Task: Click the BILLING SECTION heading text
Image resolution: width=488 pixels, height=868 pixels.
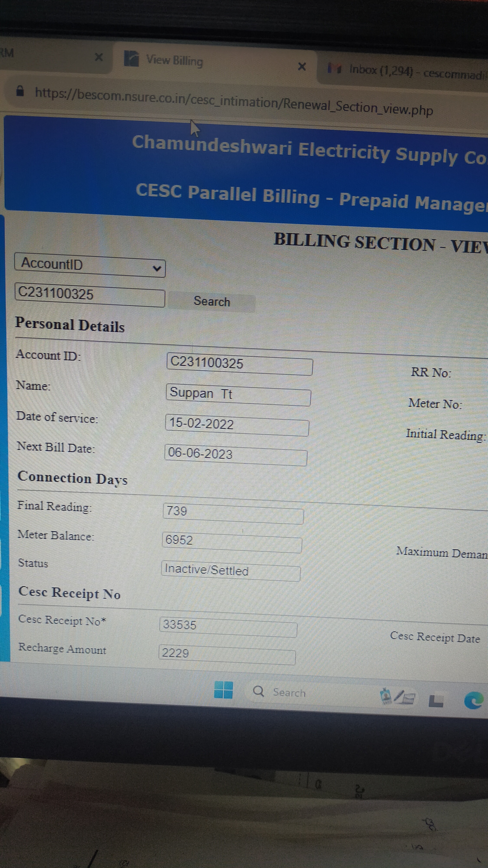Action: (x=381, y=243)
